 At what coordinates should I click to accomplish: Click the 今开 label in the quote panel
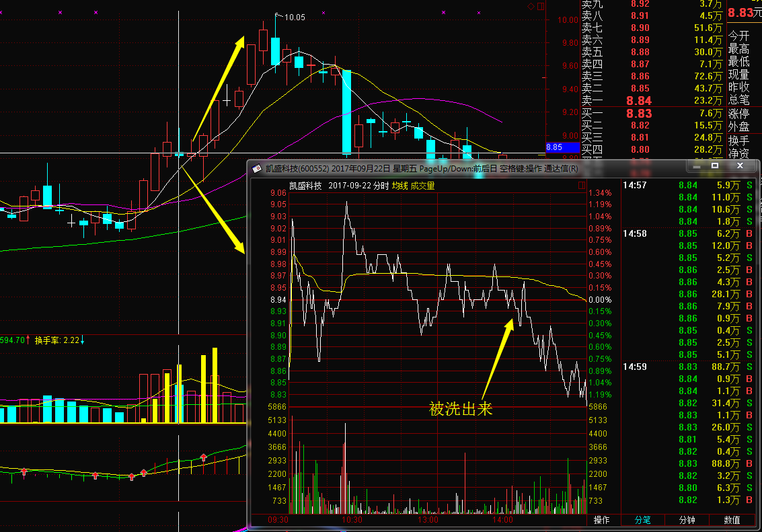click(738, 36)
